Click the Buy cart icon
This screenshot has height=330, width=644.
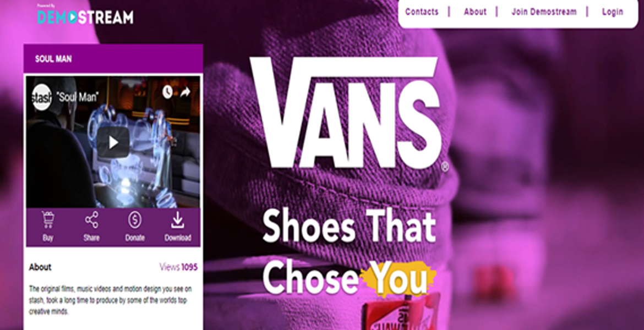[48, 219]
